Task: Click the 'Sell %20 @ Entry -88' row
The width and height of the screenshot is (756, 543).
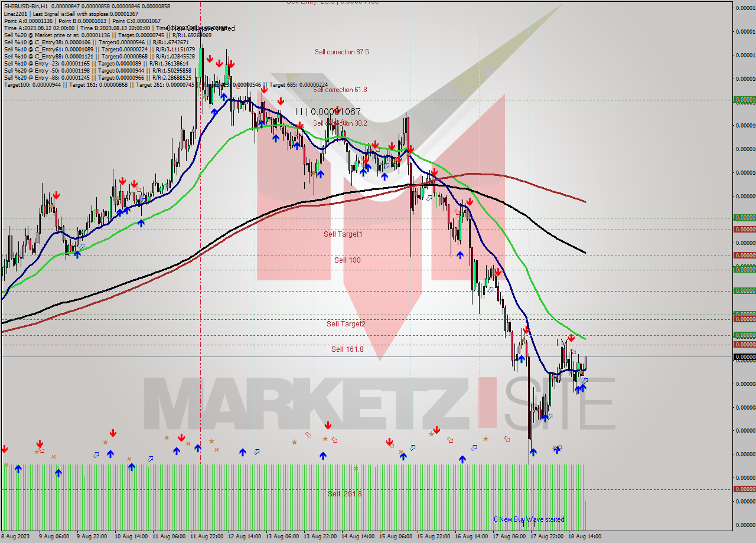Action: pos(97,78)
